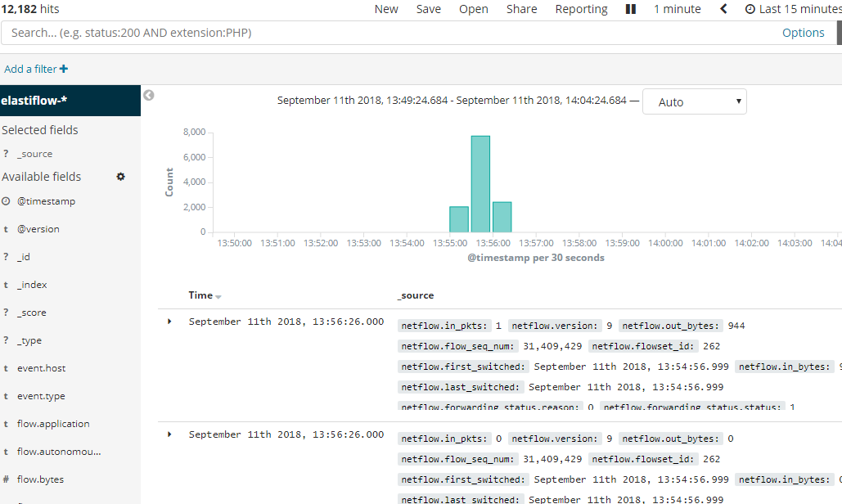
Task: Click netflow.flowset_id label in second row
Action: coord(643,459)
